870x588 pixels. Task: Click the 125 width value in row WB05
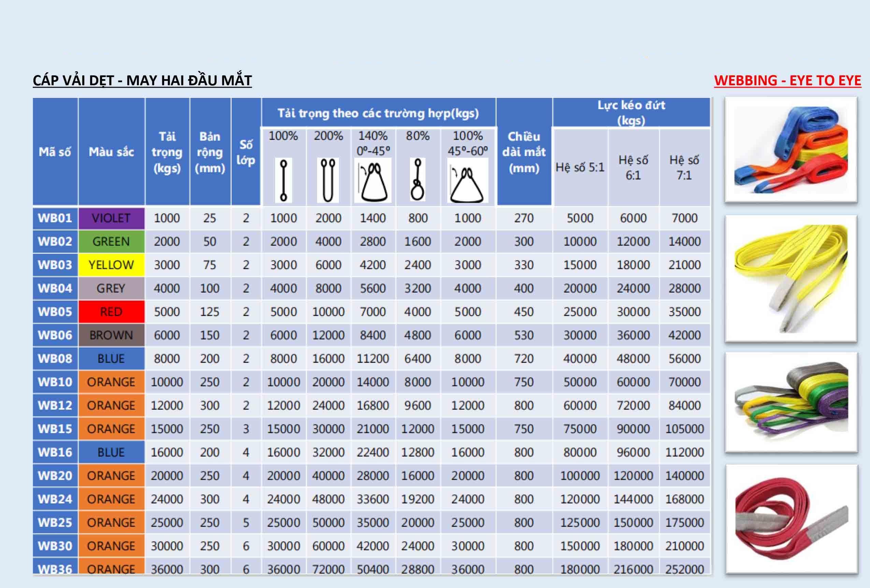click(x=209, y=312)
